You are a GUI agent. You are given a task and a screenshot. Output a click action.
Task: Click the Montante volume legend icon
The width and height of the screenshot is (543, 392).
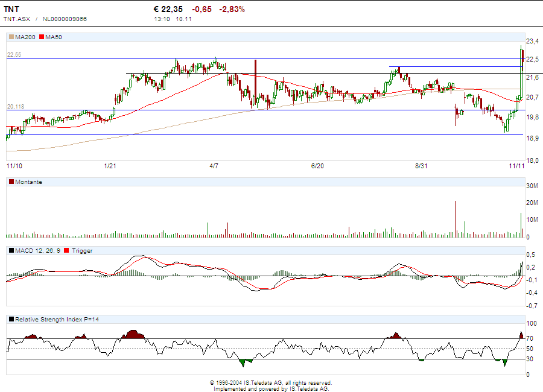coord(11,182)
